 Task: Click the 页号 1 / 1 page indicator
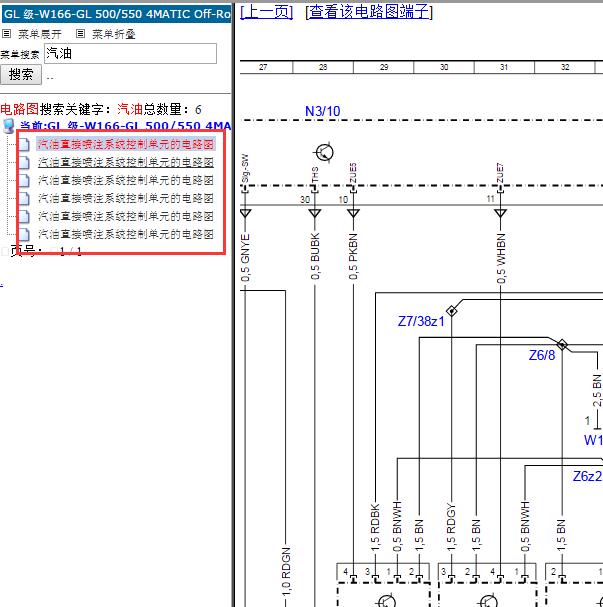(46, 251)
